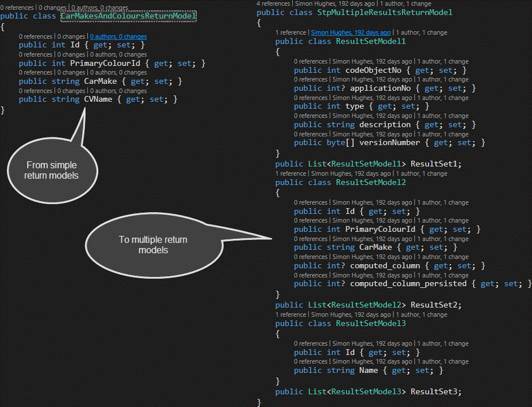Image resolution: width=532 pixels, height=407 pixels.
Task: Open the highlighted '0 authors, 0 changes' CodeLens link
Action: (118, 36)
